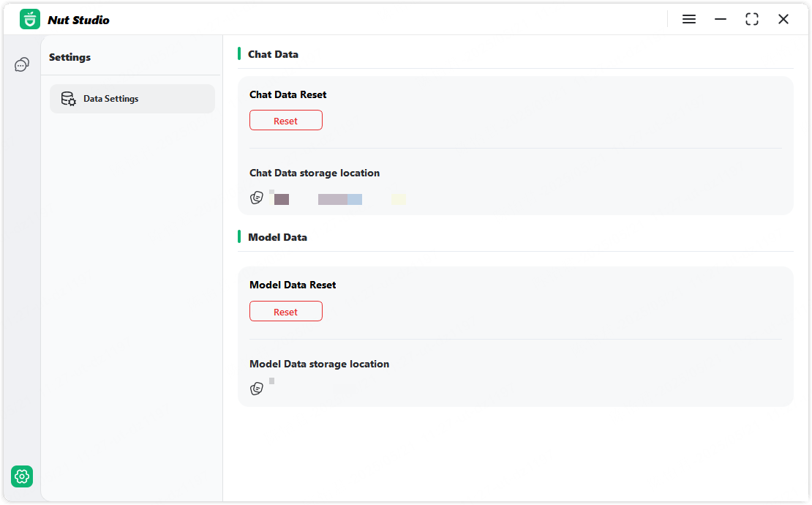Screen dimensions: 812x505
Task: Minimize the Nut Studio window
Action: pos(721,19)
